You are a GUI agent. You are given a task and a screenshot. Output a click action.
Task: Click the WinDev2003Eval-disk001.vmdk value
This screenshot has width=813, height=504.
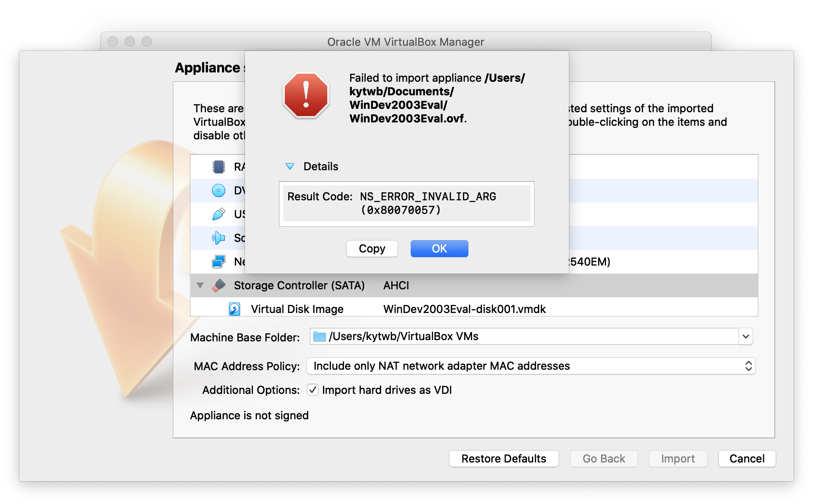465,309
